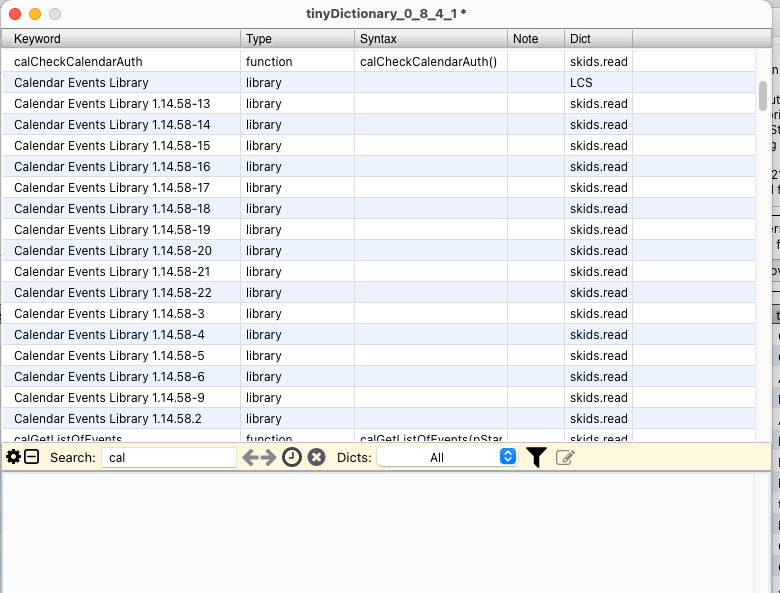Open the Dicts dropdown showing All
The height and width of the screenshot is (593, 780).
pyautogui.click(x=447, y=457)
